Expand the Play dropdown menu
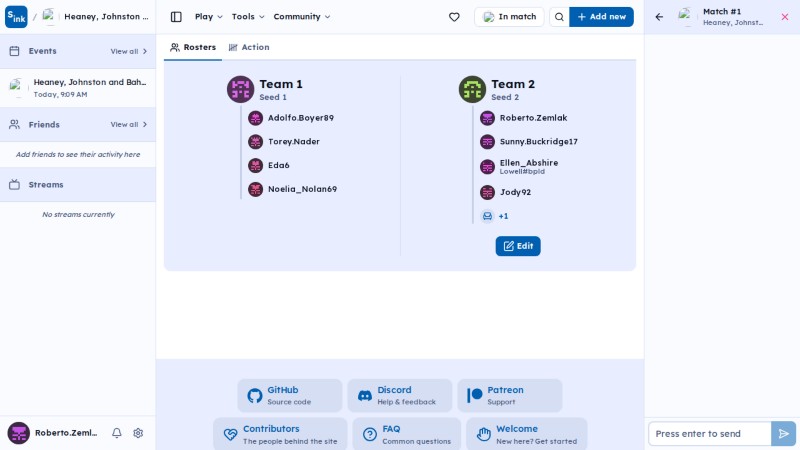800x450 pixels. coord(209,17)
